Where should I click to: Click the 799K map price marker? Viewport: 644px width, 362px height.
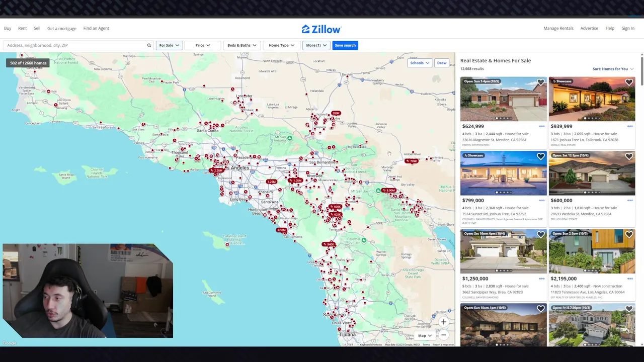tap(411, 161)
